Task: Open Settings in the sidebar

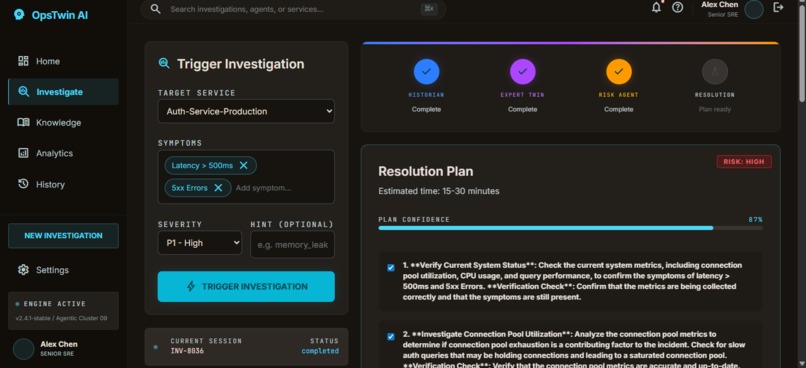Action: coord(63,270)
